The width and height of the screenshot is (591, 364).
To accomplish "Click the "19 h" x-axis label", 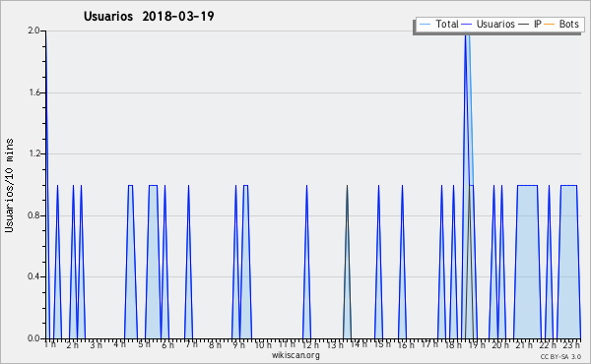I will click(x=477, y=344).
